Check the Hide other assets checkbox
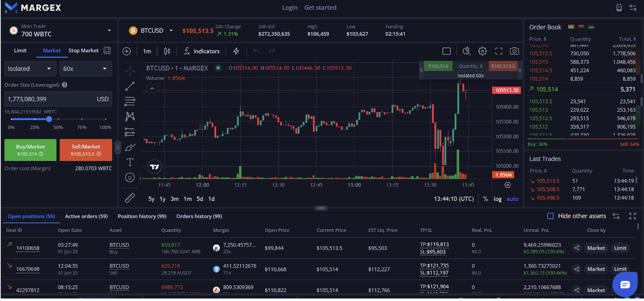 (550, 216)
